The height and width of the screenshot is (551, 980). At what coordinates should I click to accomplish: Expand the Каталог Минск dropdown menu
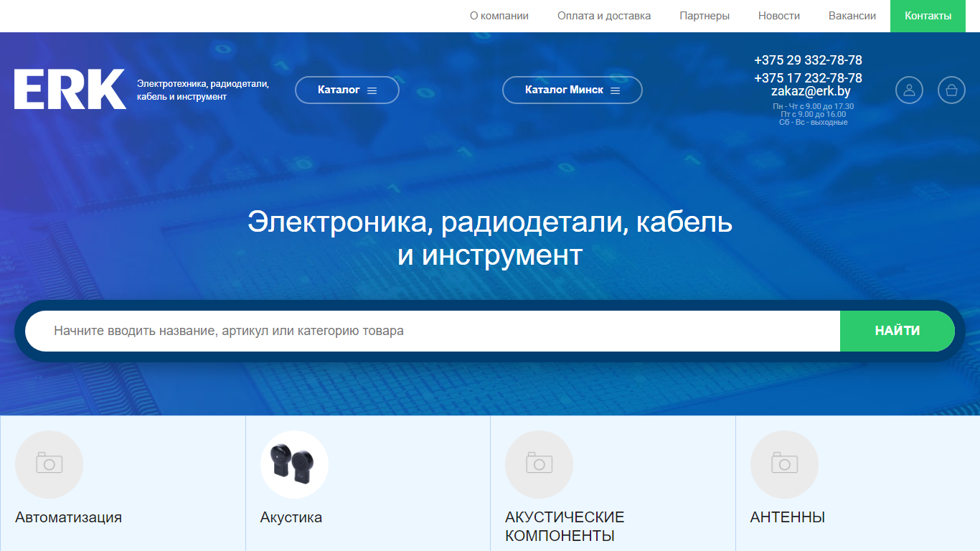coord(573,90)
